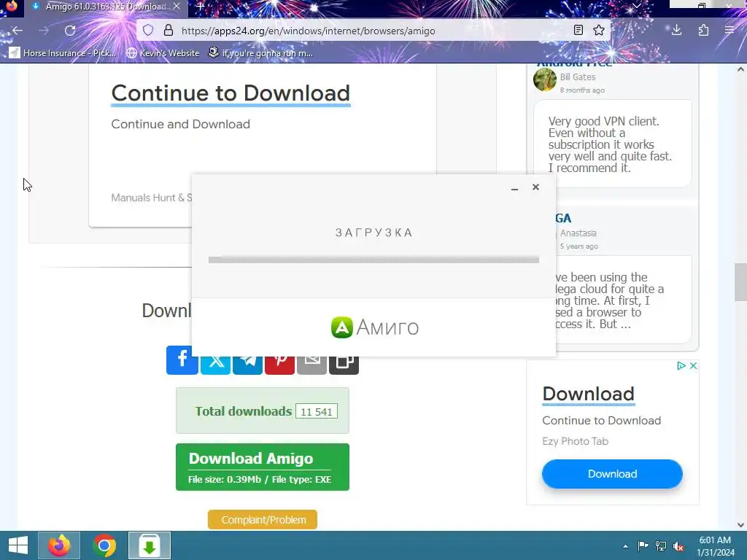Click the Download ad heading

pyautogui.click(x=589, y=394)
